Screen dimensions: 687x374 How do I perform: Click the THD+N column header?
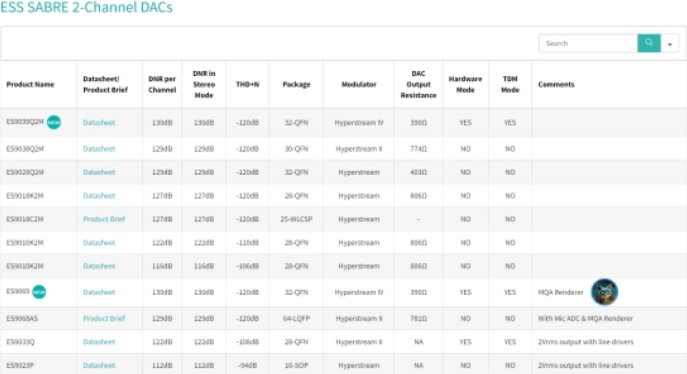click(248, 84)
